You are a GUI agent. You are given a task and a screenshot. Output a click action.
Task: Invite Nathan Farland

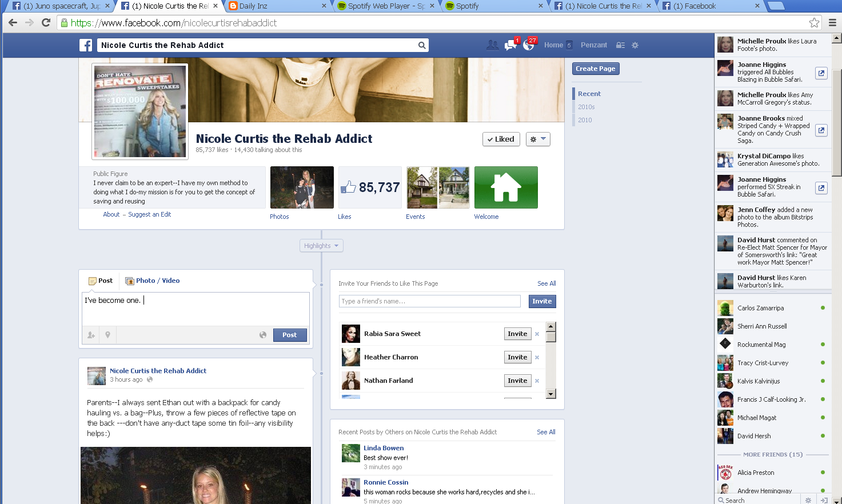(x=517, y=381)
